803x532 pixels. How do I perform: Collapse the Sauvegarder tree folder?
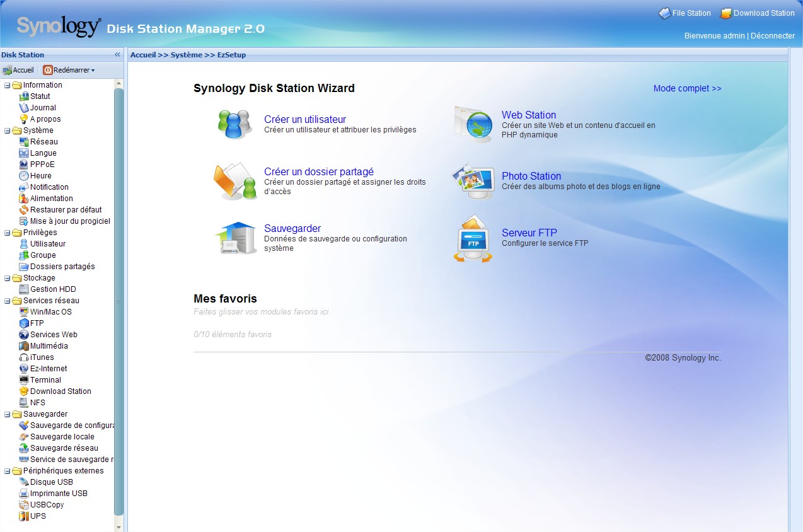[x=8, y=414]
